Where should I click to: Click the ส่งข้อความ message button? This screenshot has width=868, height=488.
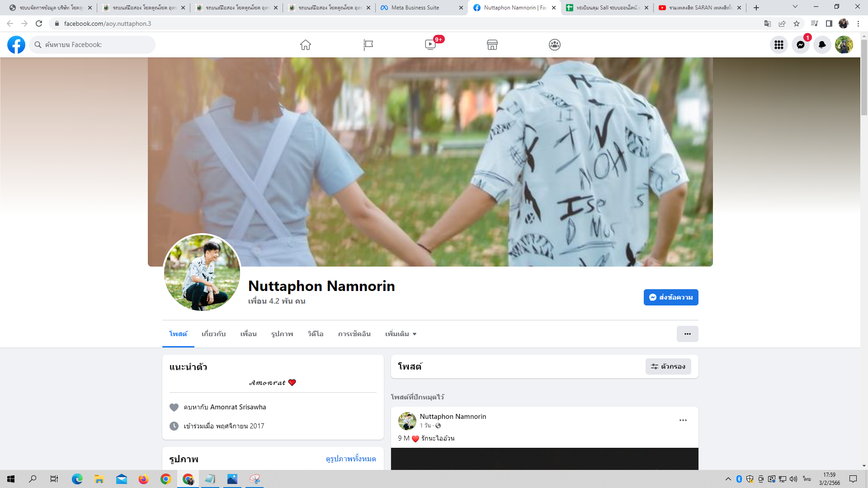pyautogui.click(x=671, y=297)
